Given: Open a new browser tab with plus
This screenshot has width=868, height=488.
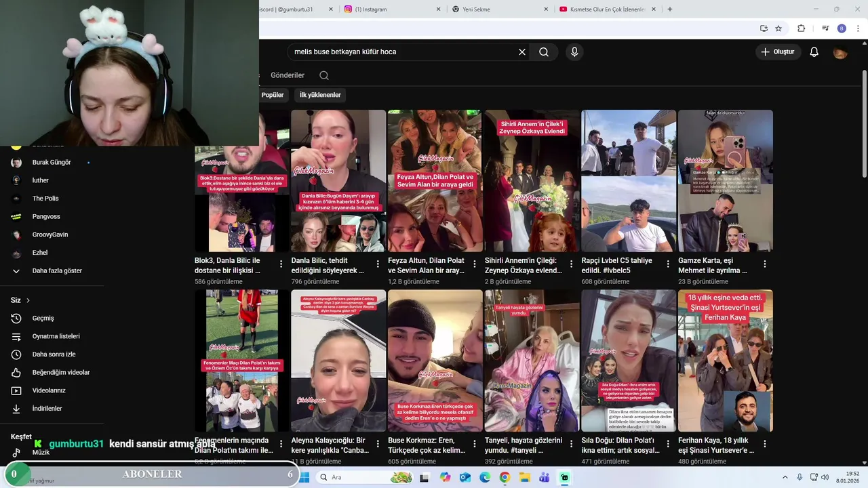Looking at the screenshot, I should tap(670, 9).
